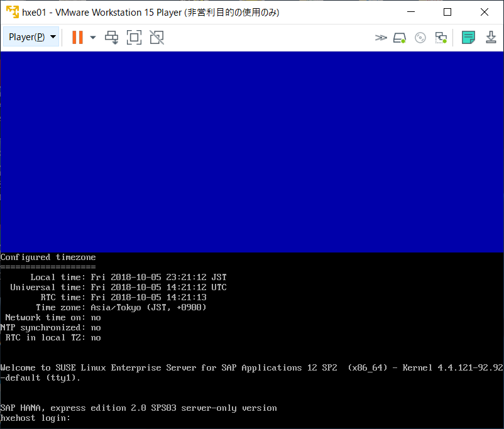Image resolution: width=504 pixels, height=429 pixels.
Task: Expand the hidden devices chevron
Action: click(x=381, y=38)
